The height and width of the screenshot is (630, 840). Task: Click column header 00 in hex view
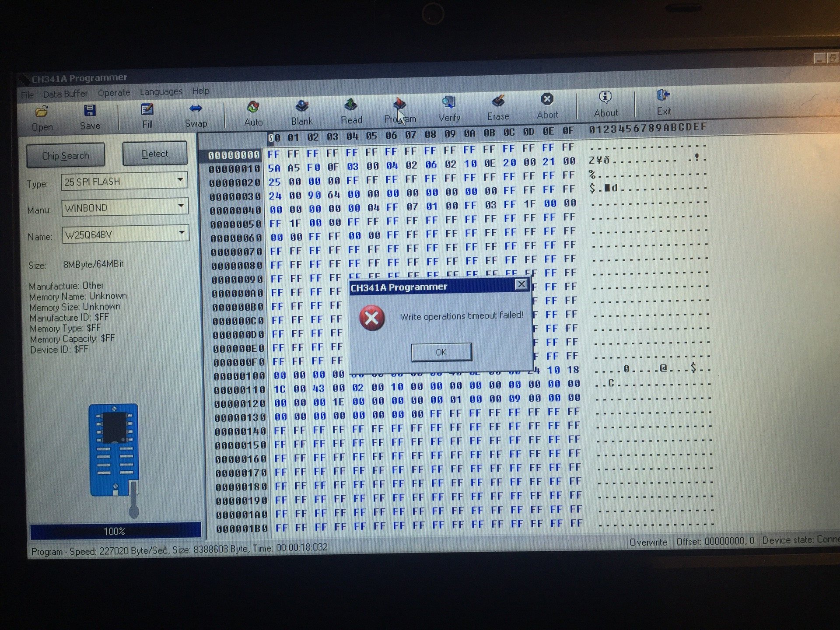tap(274, 138)
